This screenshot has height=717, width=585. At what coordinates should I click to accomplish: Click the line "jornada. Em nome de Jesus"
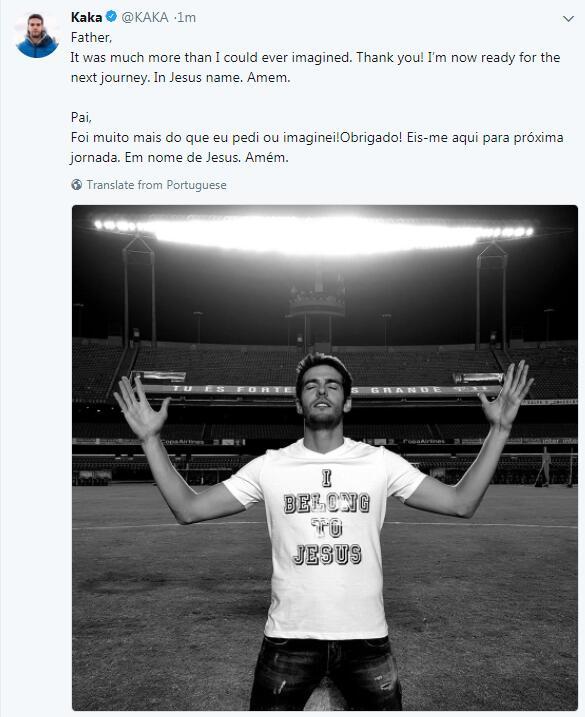180,158
